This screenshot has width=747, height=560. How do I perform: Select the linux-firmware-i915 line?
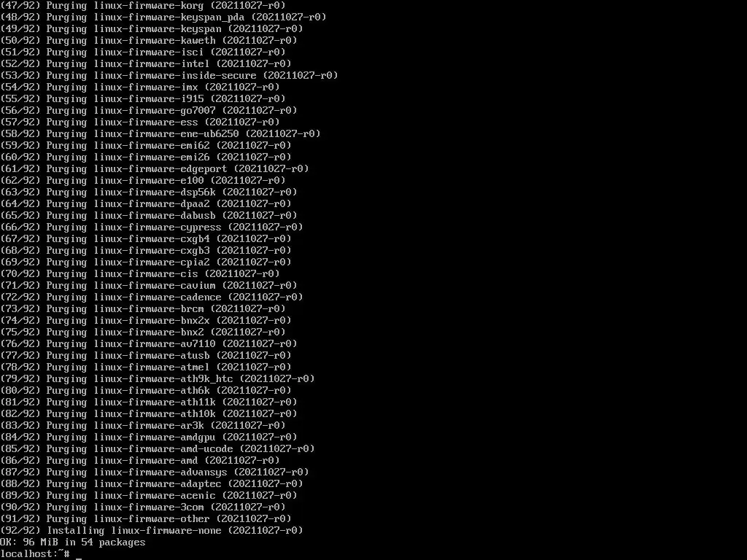click(143, 98)
